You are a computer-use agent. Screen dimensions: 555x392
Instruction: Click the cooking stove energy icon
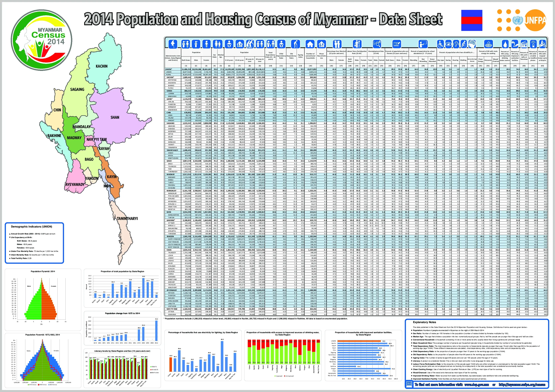point(489,44)
